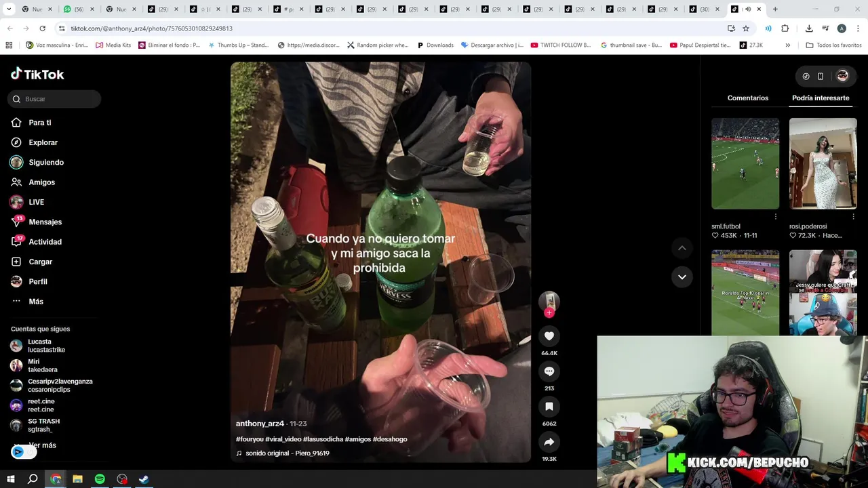Switch to Podría interesarte tab
The image size is (868, 488).
pyautogui.click(x=821, y=98)
